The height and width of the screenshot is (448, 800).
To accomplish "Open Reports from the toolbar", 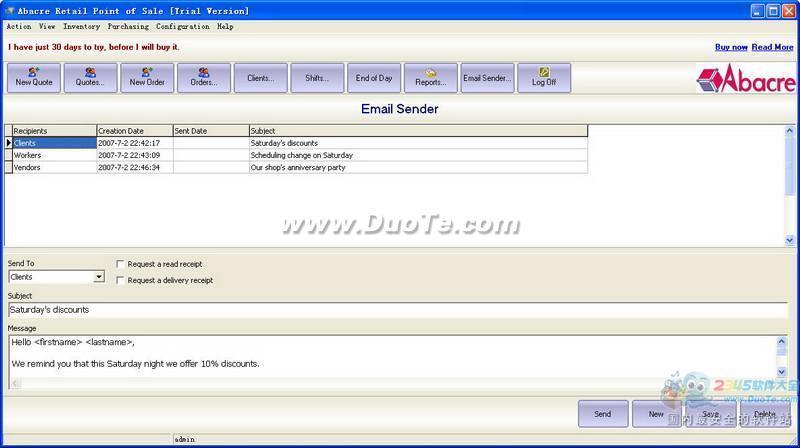I will click(431, 78).
